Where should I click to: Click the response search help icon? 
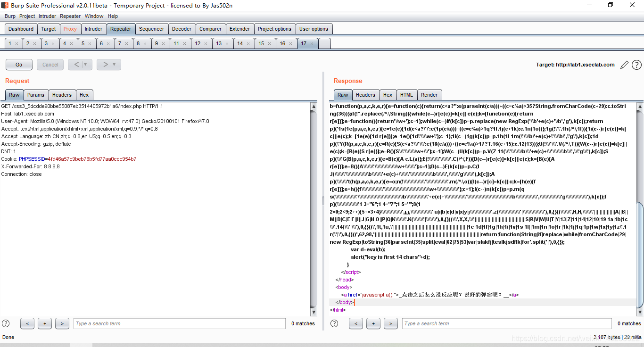[x=334, y=323]
